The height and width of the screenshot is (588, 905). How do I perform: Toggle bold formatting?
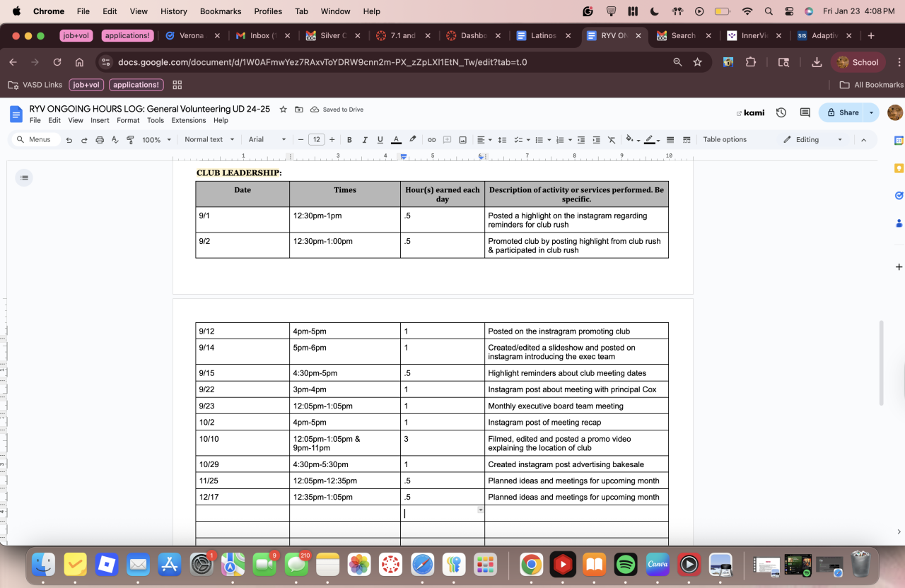tap(349, 140)
